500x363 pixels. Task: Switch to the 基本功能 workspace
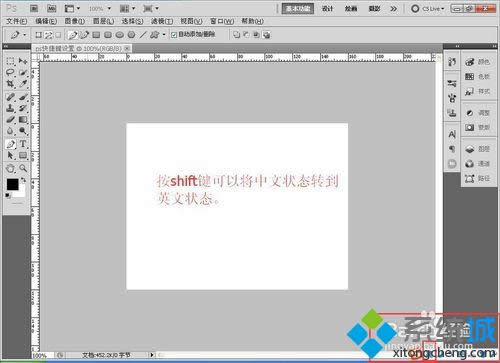(x=298, y=9)
